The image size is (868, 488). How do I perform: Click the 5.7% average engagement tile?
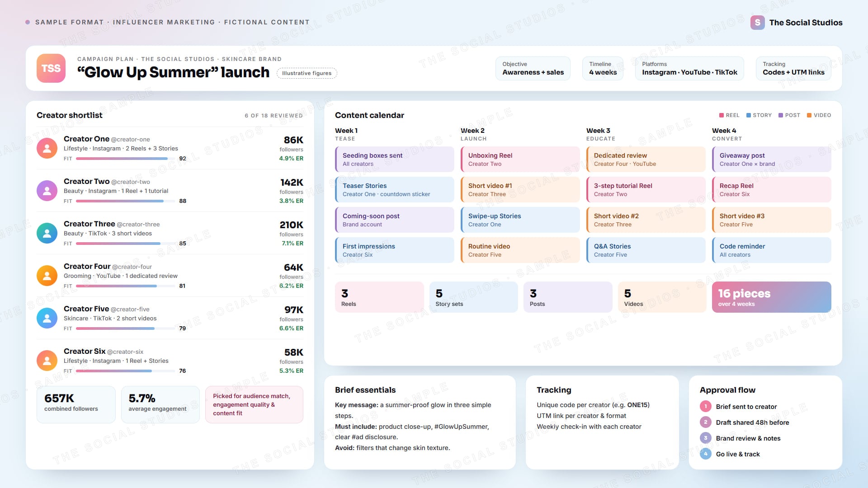[160, 405]
